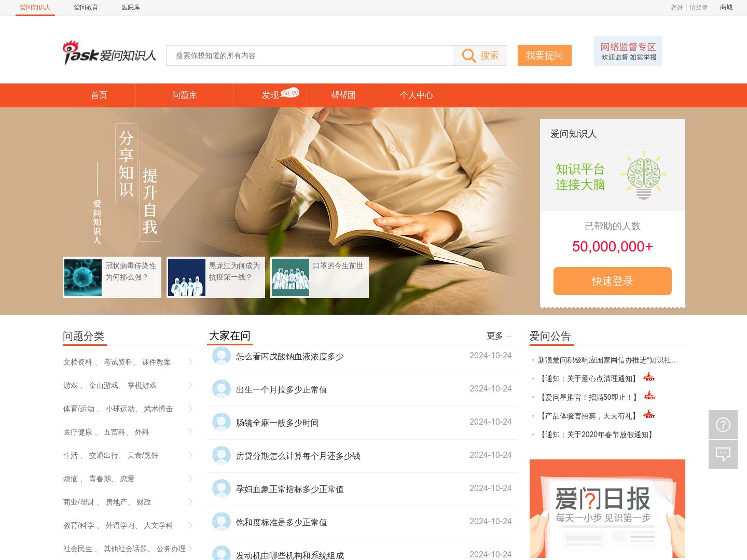747x560 pixels.
Task: Expand 烦恼 category arrow
Action: tap(190, 479)
